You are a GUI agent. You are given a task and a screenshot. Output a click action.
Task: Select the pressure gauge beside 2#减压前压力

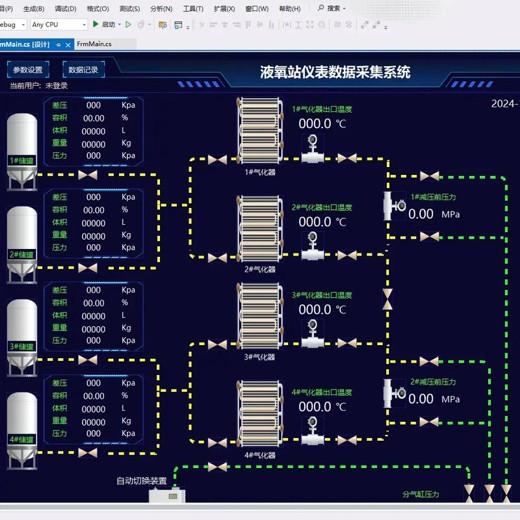tap(395, 393)
